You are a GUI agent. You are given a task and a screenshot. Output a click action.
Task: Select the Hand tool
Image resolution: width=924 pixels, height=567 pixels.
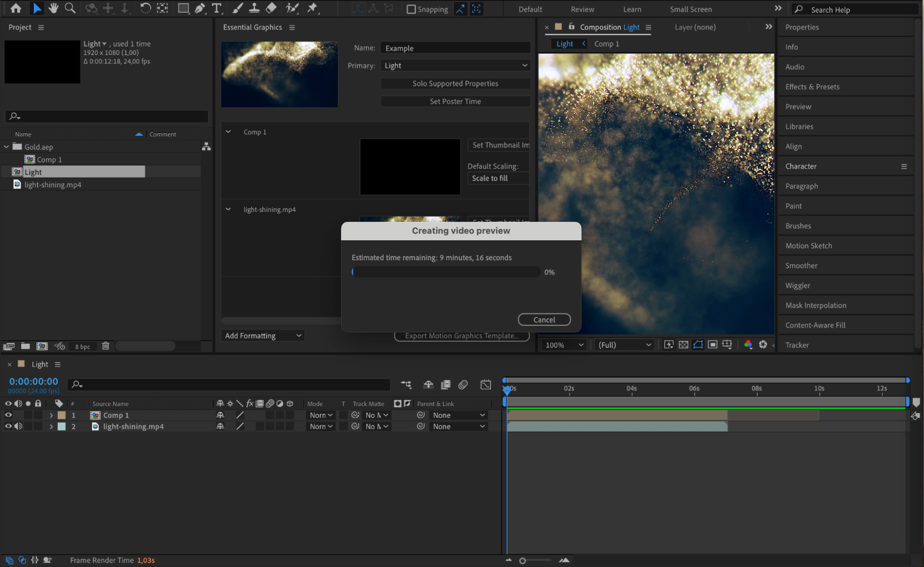pos(53,8)
